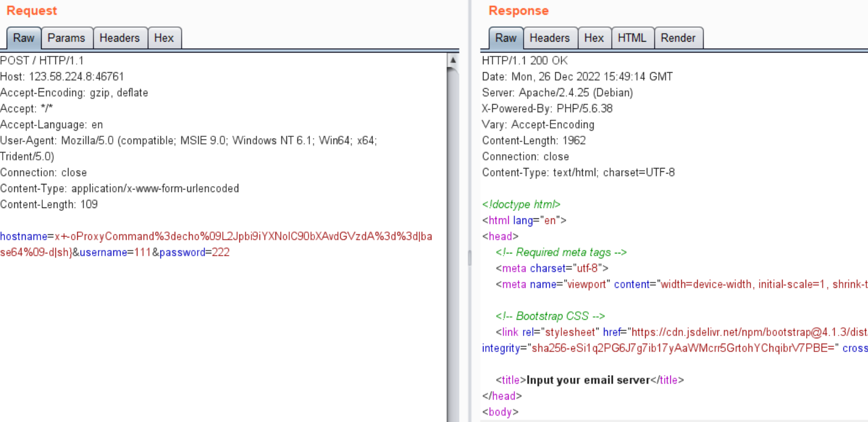Click the User-Agent Mozilla/5.0 header line
Viewport: 868px width, 422px height.
188,141
